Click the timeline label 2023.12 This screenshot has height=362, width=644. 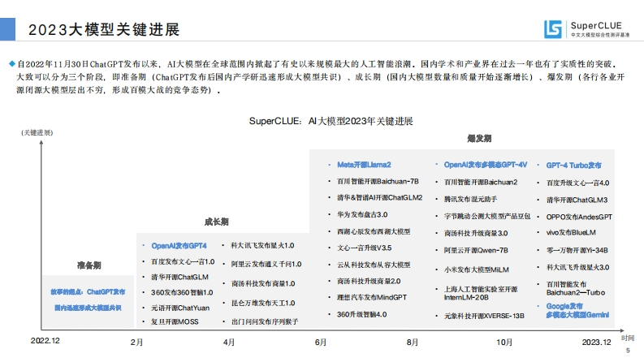[596, 343]
